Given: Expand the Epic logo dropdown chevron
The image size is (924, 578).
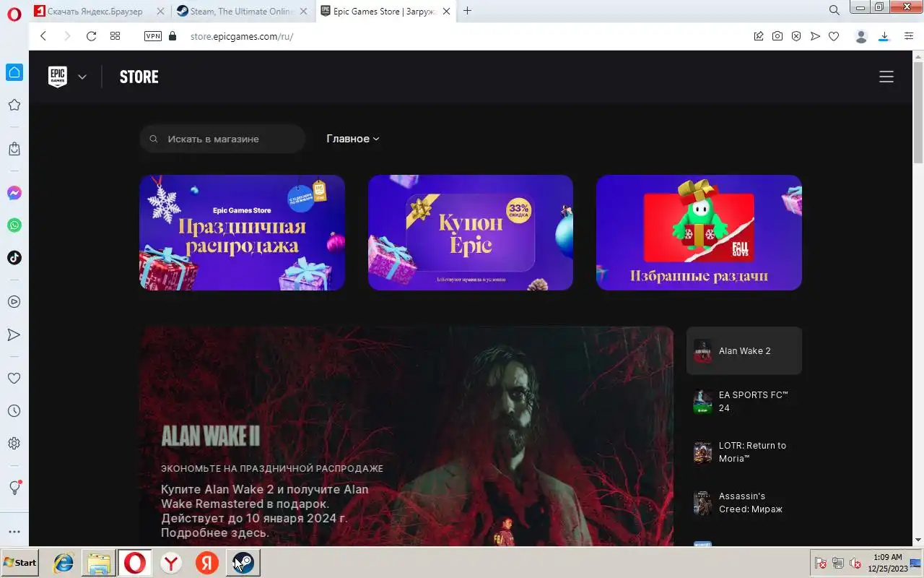Looking at the screenshot, I should pos(82,77).
